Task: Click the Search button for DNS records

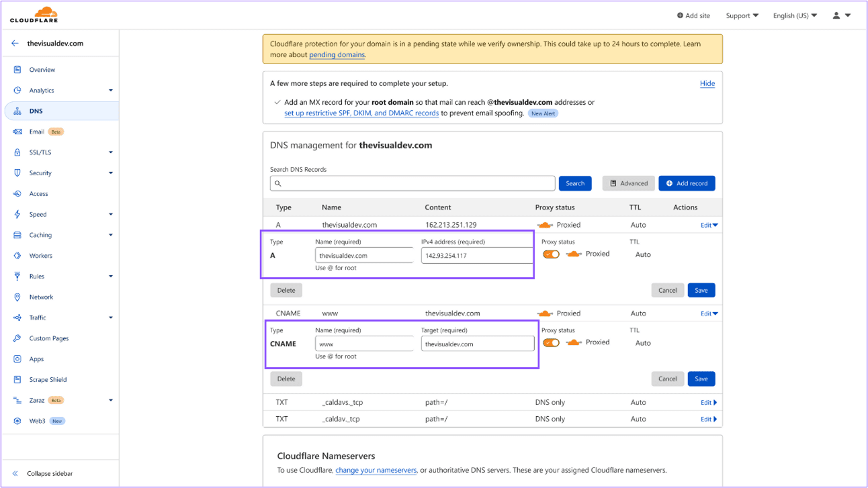Action: click(x=575, y=183)
